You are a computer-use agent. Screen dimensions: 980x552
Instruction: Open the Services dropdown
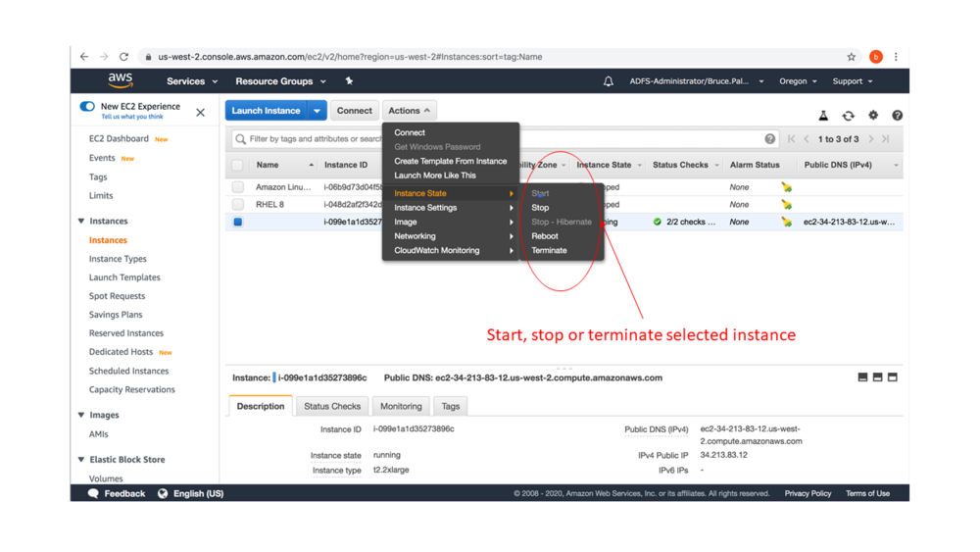(192, 81)
